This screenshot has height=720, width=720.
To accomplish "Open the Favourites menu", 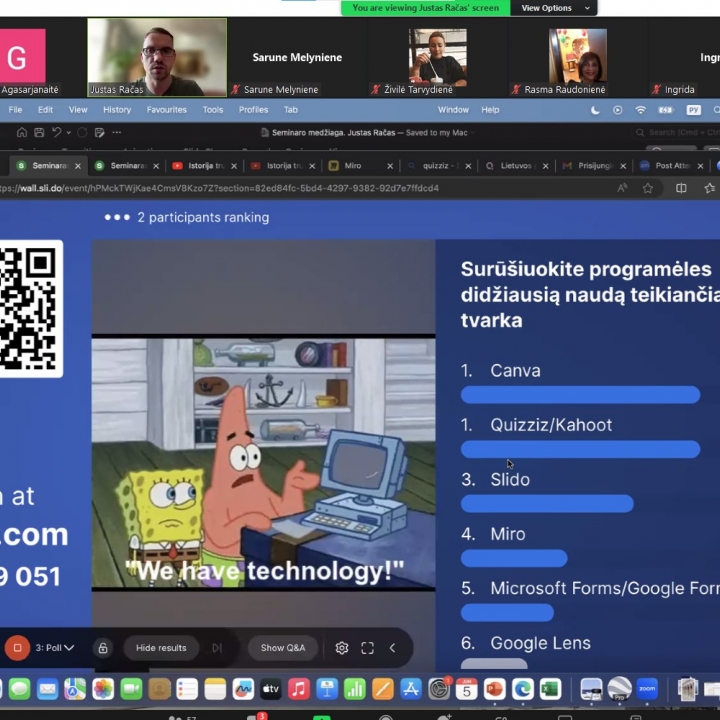I will click(x=167, y=110).
